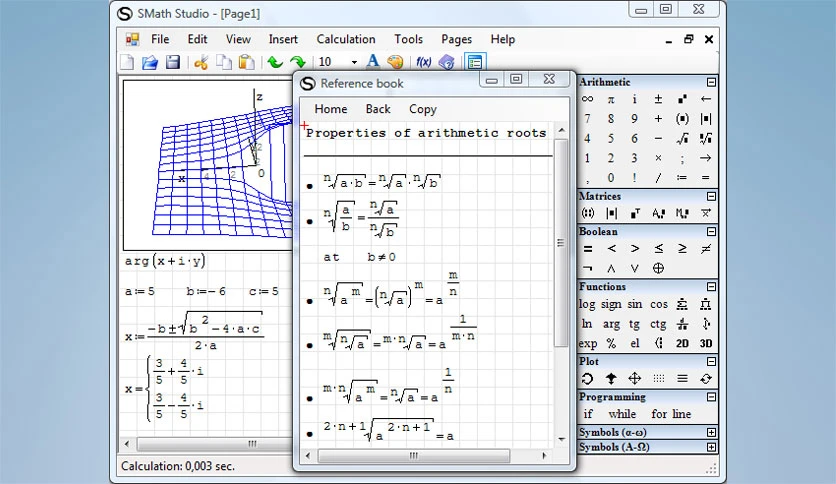The image size is (836, 484).
Task: Click the Reference book vertical scrollbar
Action: tap(560, 244)
